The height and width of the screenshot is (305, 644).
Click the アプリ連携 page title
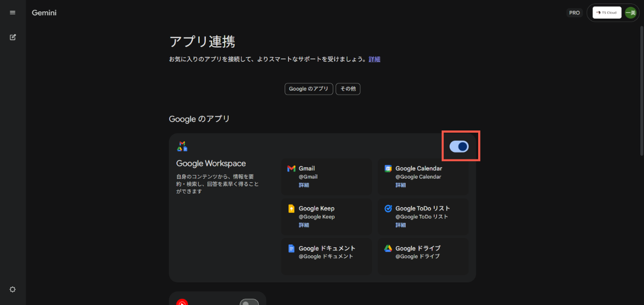pyautogui.click(x=202, y=41)
